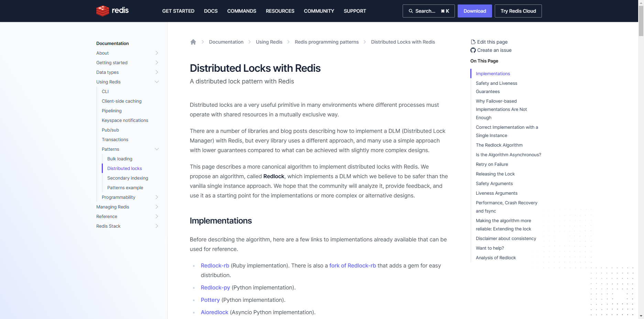Click the GitHub icon next to Create an issue
This screenshot has width=644, height=319.
pyautogui.click(x=473, y=50)
